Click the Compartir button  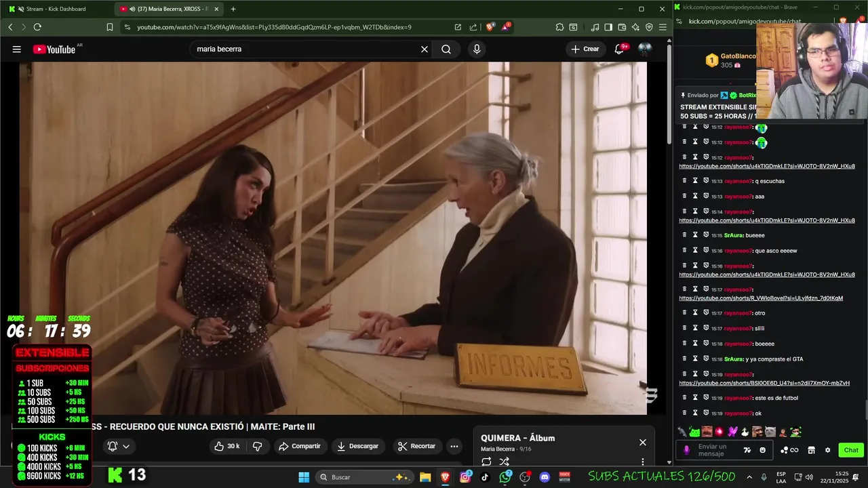tap(300, 446)
